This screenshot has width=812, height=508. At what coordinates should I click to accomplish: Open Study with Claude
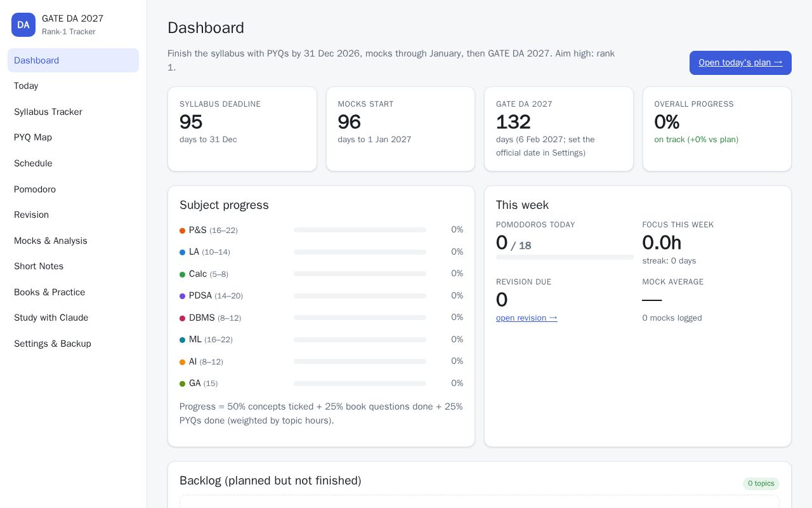(73, 317)
